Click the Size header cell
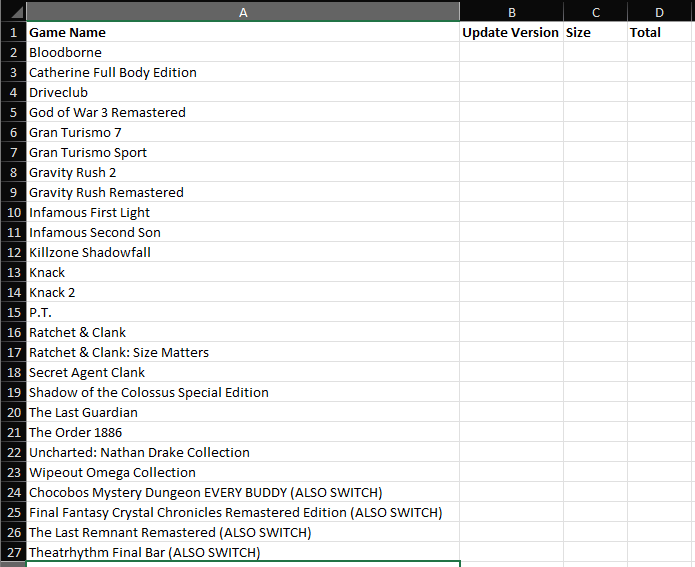Image resolution: width=695 pixels, height=567 pixels. 595,32
